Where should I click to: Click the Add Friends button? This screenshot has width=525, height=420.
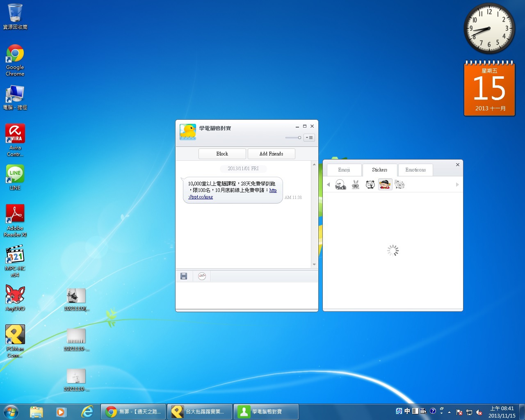pyautogui.click(x=272, y=154)
